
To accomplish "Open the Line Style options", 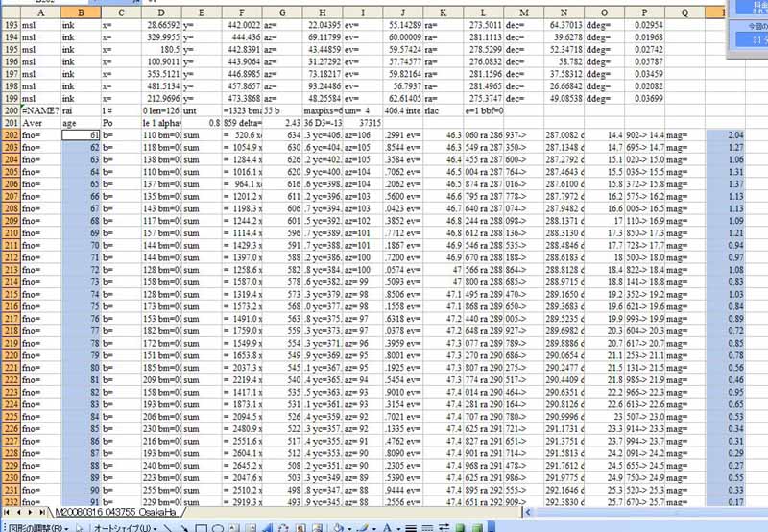I will [x=412, y=528].
